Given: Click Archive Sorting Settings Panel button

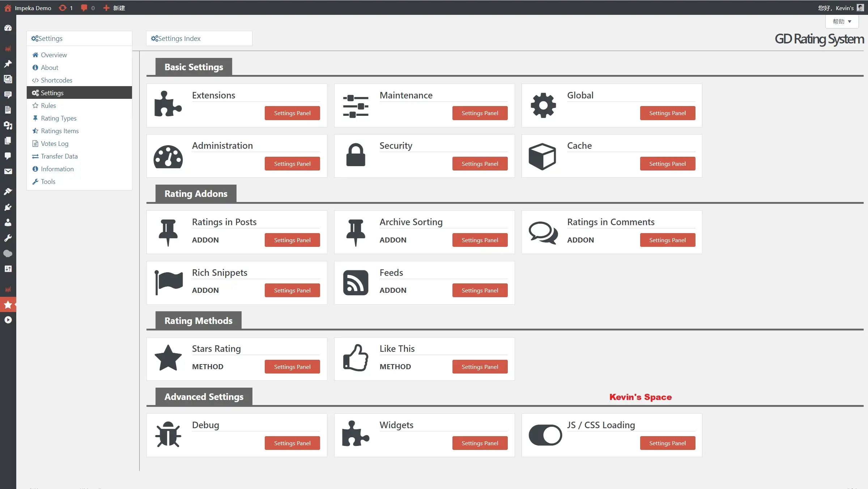Looking at the screenshot, I should tap(480, 240).
